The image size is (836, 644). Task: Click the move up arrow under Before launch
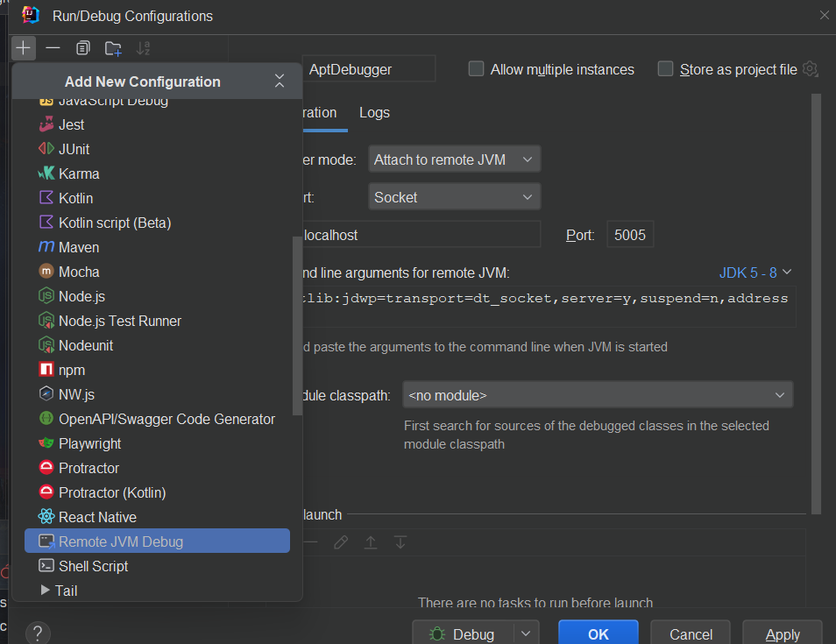[371, 542]
